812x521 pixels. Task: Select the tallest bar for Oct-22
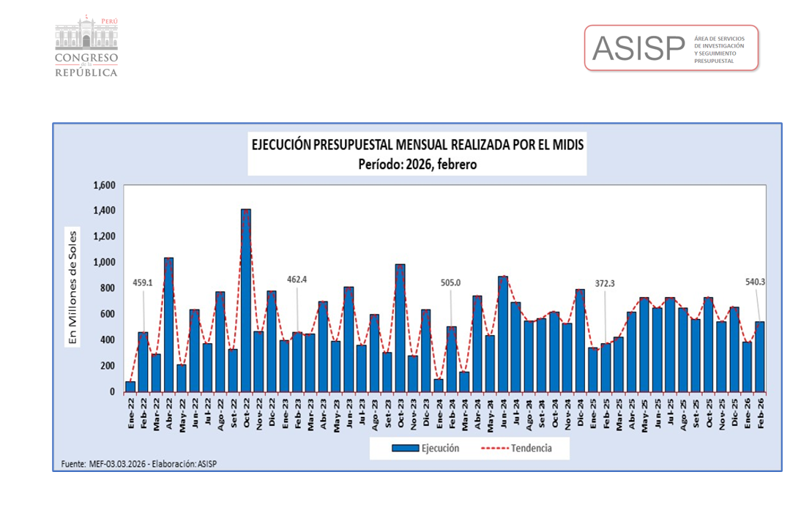[246, 300]
